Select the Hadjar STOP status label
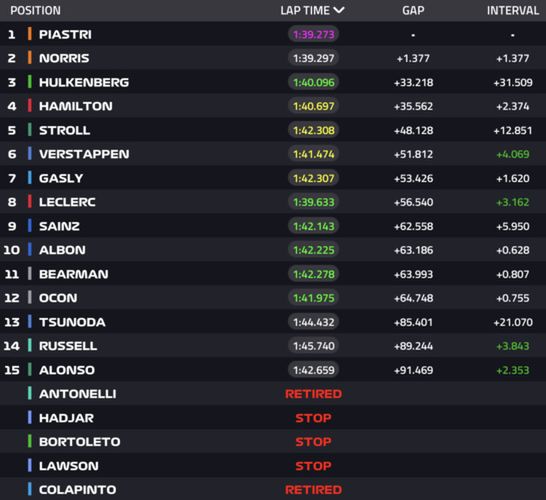 point(313,418)
